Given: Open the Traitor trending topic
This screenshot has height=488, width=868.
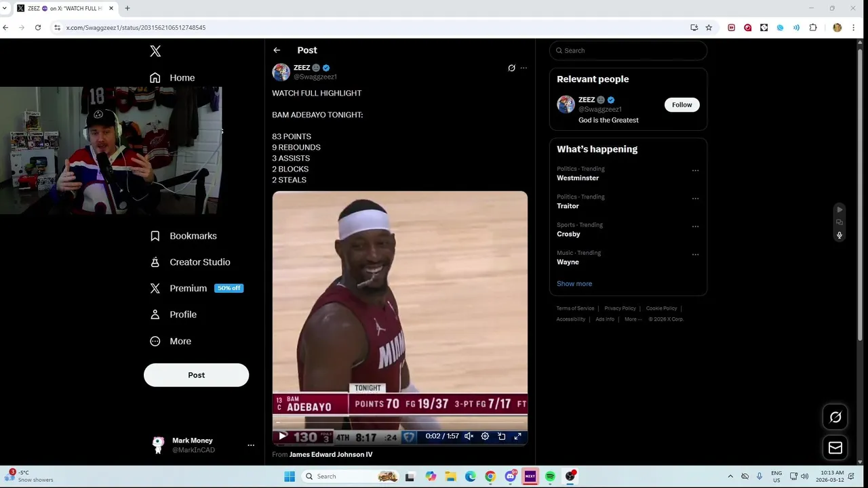Looking at the screenshot, I should (568, 206).
